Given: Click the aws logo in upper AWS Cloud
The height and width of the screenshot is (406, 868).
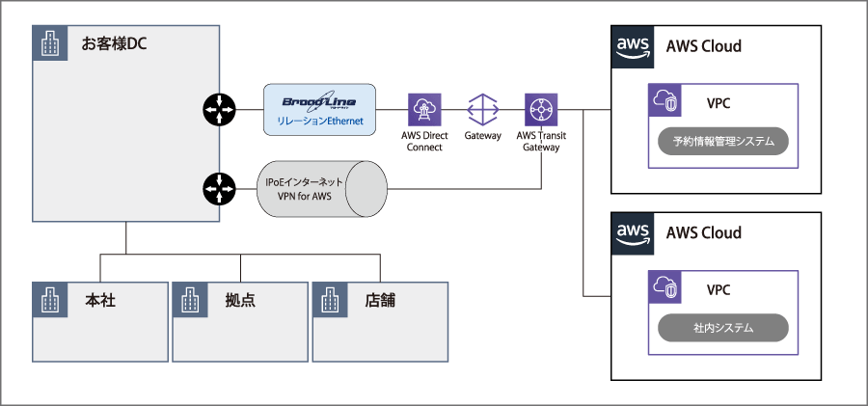Looking at the screenshot, I should click(632, 47).
